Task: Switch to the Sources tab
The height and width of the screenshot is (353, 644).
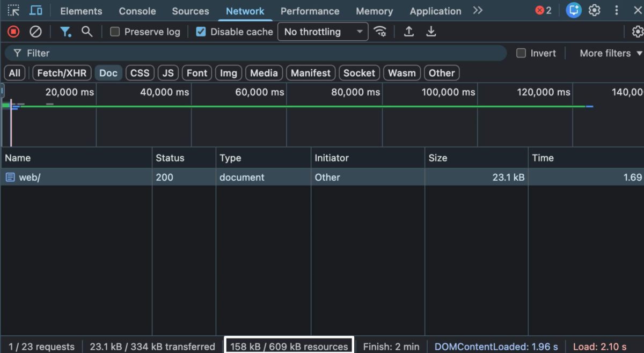Action: pos(191,11)
